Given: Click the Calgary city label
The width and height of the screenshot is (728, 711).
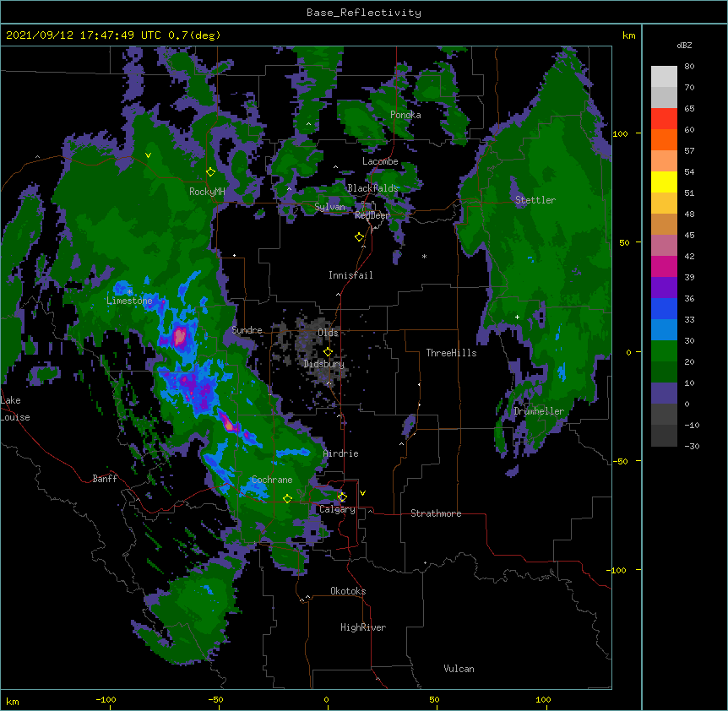Looking at the screenshot, I should pos(337,509).
